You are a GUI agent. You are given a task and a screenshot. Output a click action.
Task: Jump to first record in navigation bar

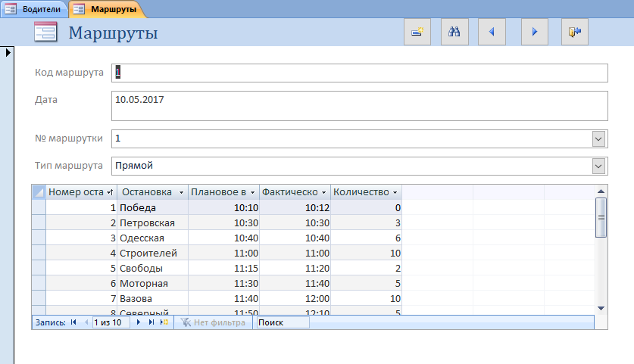[73, 322]
